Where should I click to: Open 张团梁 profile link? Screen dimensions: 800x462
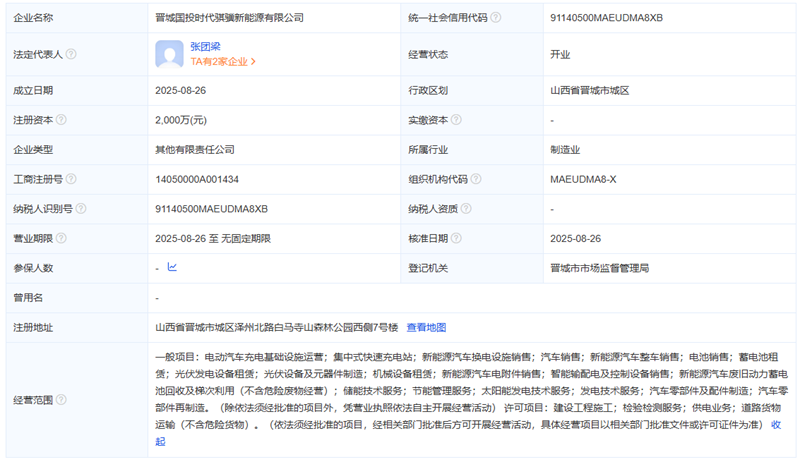pyautogui.click(x=205, y=46)
